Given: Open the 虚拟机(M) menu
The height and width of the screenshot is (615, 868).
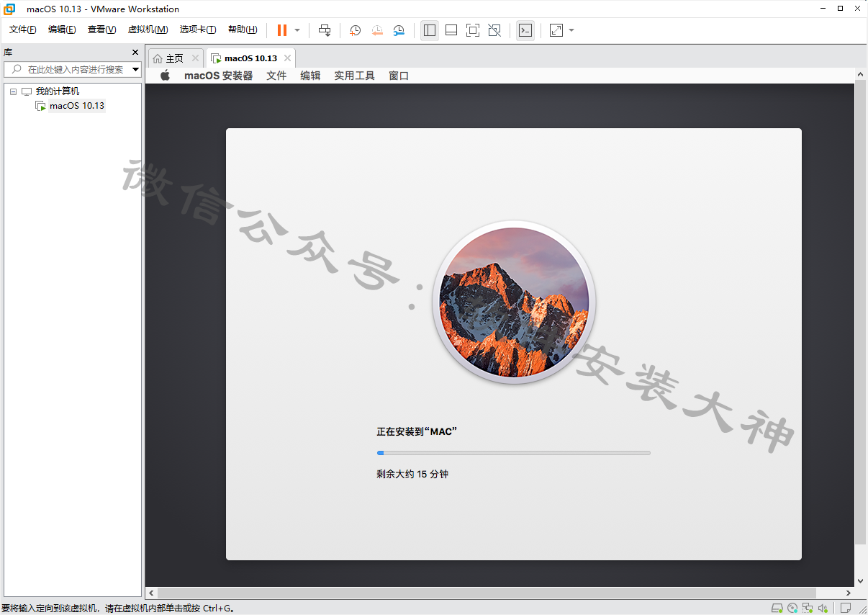Looking at the screenshot, I should pos(148,30).
